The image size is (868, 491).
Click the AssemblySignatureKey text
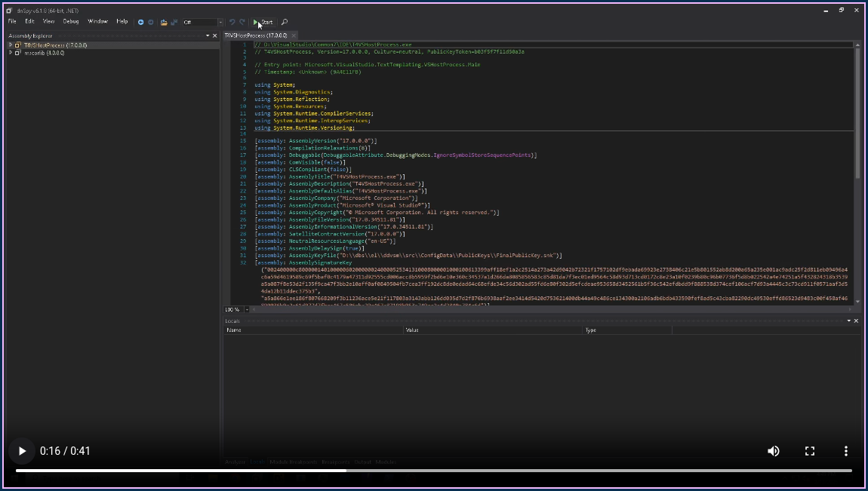(320, 262)
